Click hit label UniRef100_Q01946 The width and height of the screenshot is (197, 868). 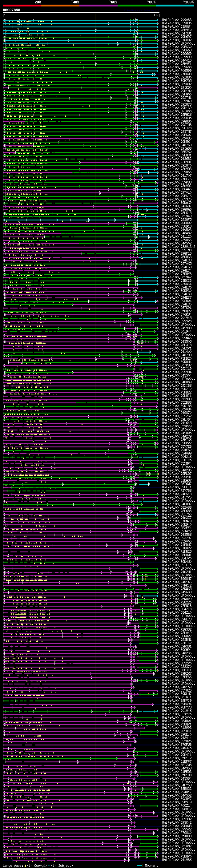pyautogui.click(x=177, y=711)
